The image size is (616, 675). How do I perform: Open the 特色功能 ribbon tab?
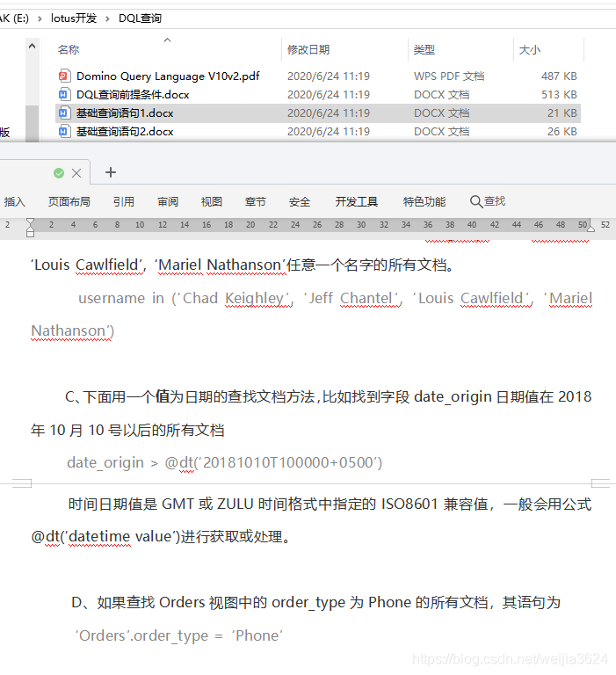[x=424, y=201]
